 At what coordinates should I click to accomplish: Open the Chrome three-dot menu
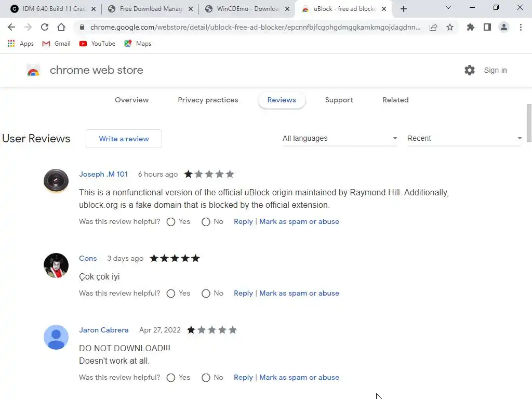pos(521,27)
